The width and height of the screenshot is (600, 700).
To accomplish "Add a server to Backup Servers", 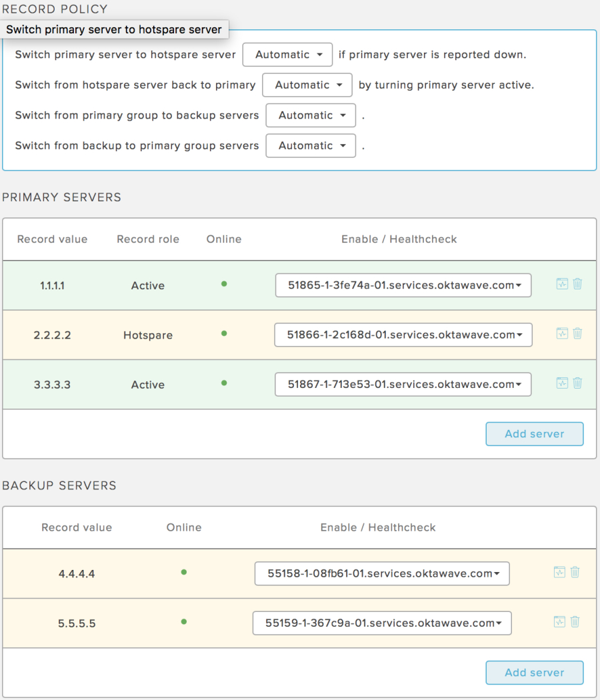I will 535,673.
